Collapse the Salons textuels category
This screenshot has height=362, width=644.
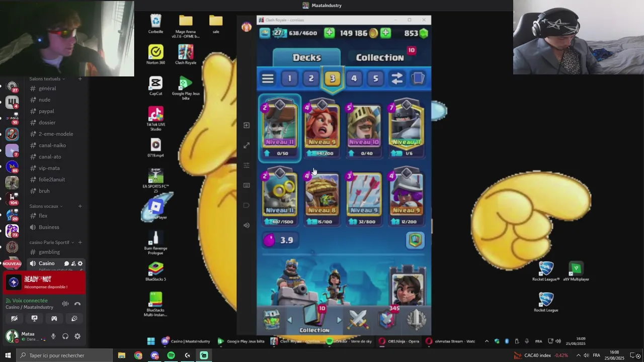(47, 79)
